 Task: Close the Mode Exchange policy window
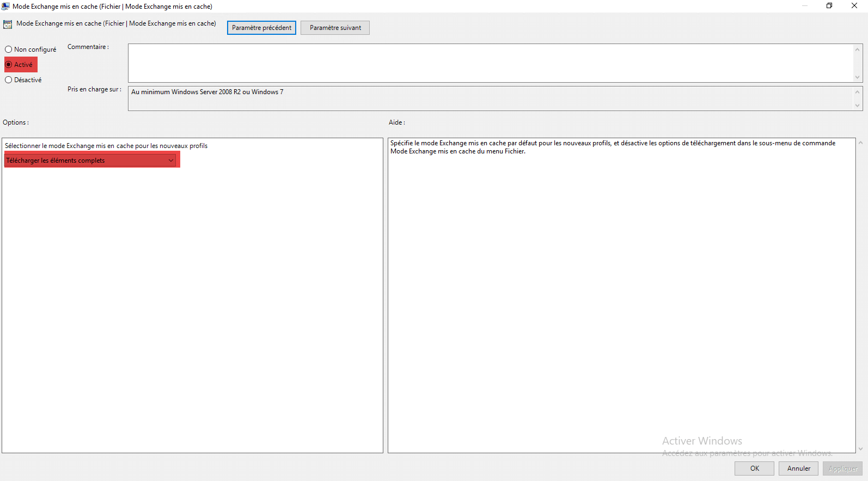854,6
